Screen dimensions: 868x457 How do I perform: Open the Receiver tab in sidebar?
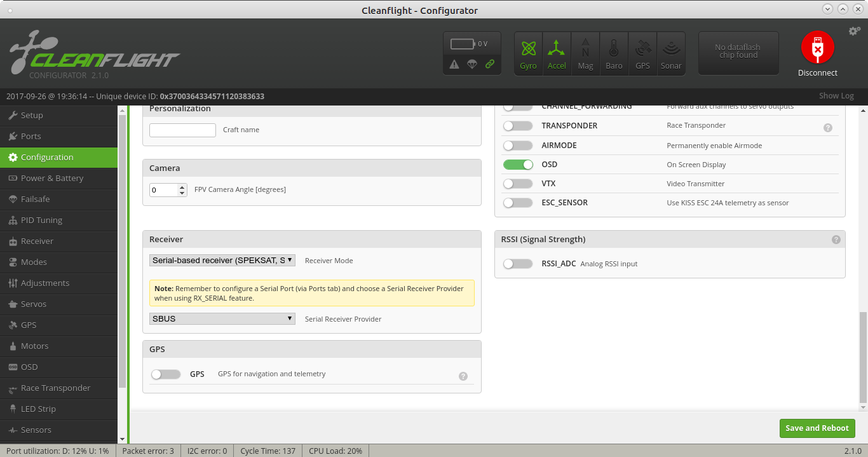pos(58,241)
